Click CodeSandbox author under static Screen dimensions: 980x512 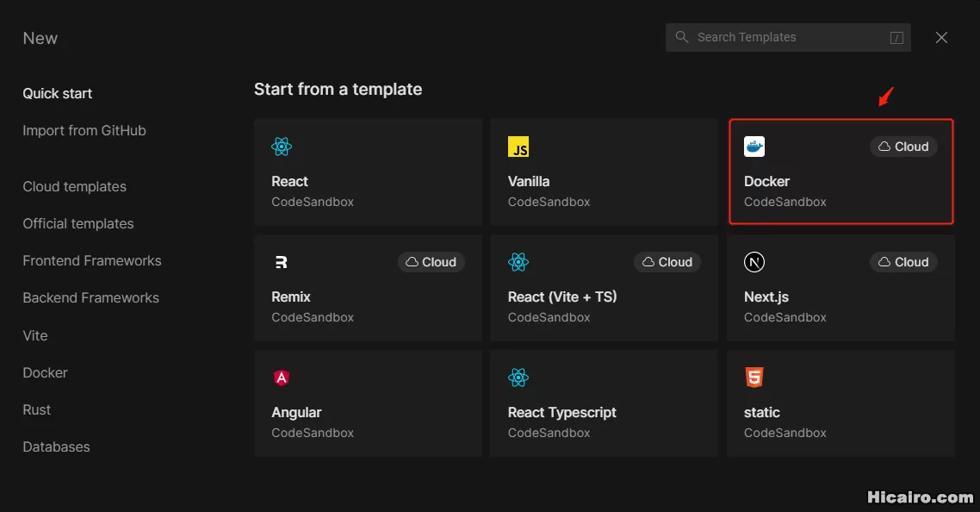point(785,433)
